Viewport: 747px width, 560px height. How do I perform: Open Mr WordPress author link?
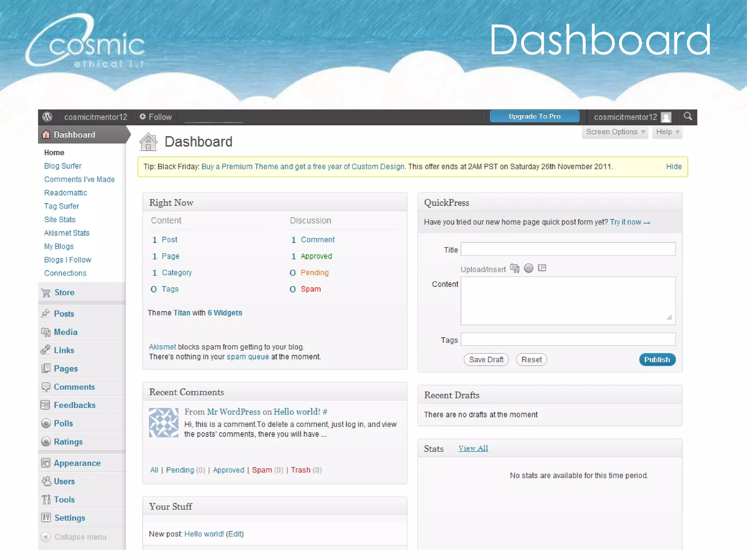(233, 412)
